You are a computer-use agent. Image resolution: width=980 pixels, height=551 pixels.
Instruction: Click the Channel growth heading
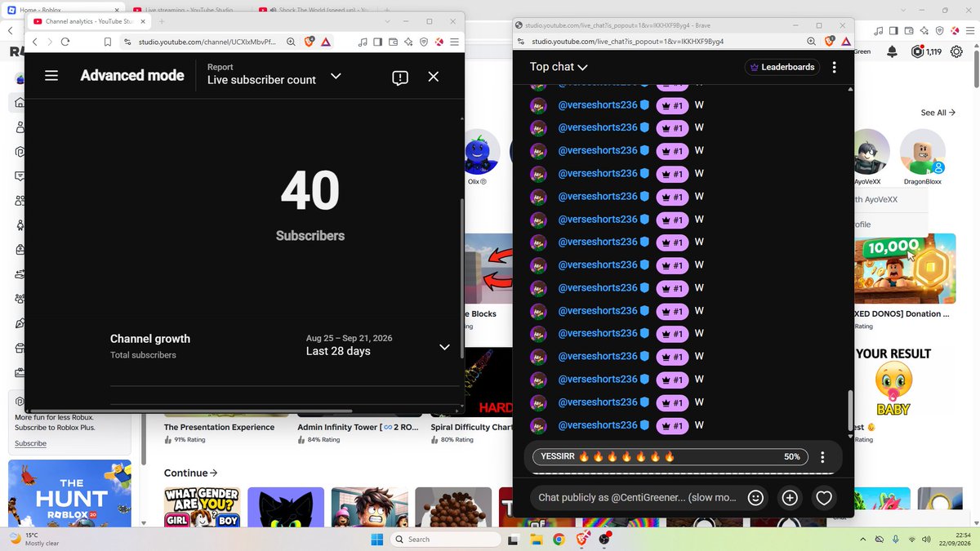[x=150, y=339]
